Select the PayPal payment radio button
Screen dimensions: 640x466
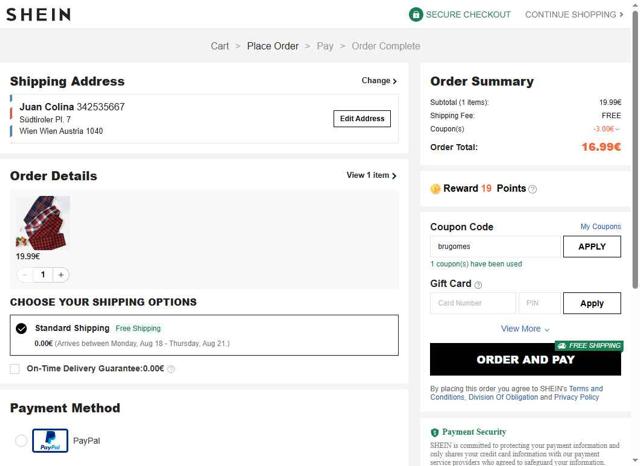[21, 441]
